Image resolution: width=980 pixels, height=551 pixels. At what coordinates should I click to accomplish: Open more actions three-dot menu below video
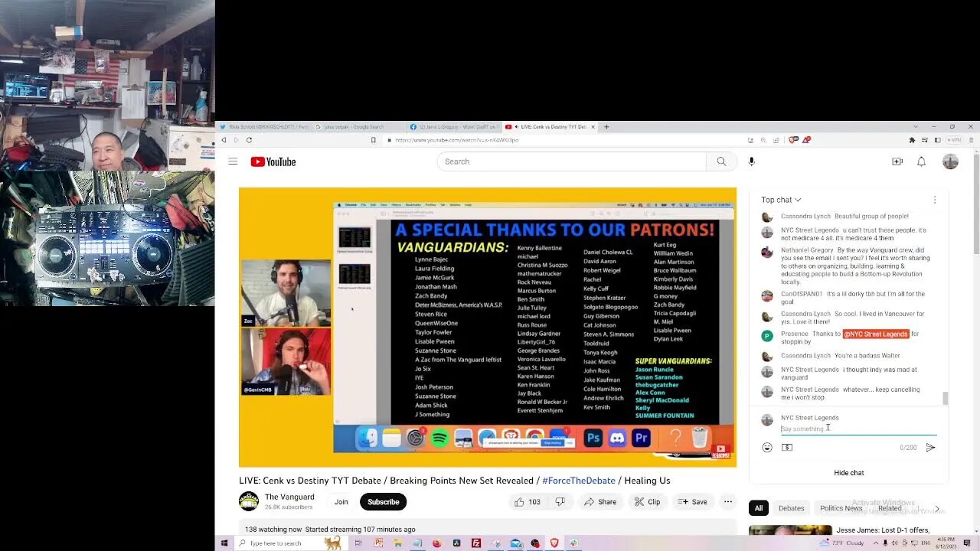click(728, 502)
